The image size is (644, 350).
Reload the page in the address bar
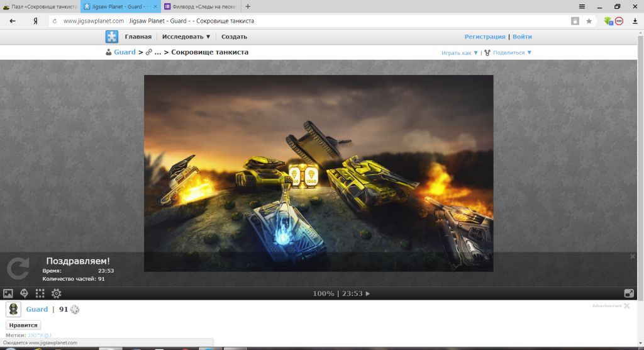pyautogui.click(x=55, y=21)
